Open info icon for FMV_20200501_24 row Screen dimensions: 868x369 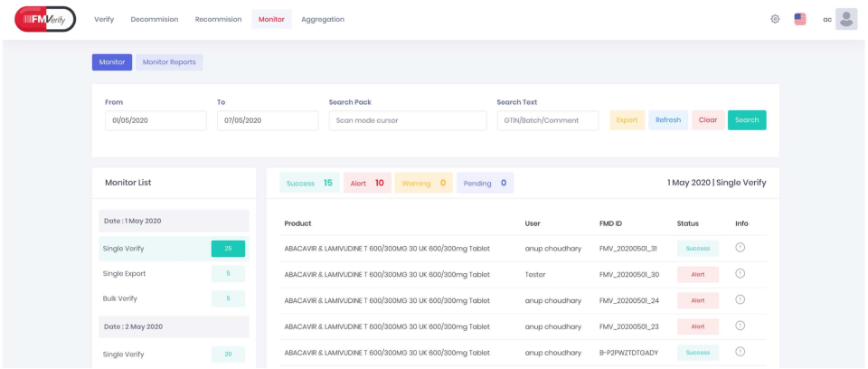741,299
